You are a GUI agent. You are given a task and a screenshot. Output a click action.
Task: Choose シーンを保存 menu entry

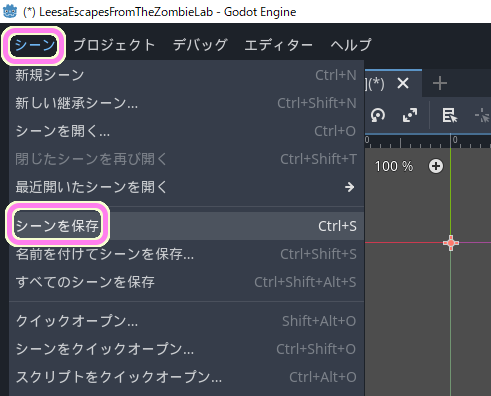(186, 226)
